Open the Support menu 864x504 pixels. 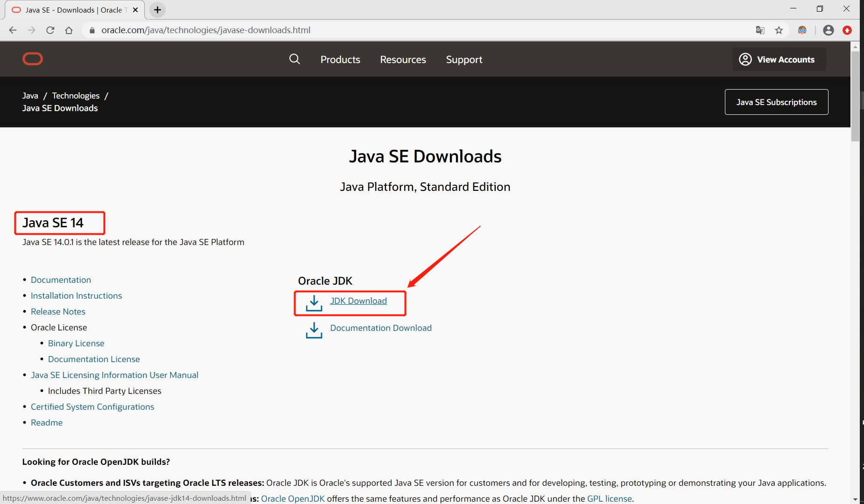click(464, 59)
